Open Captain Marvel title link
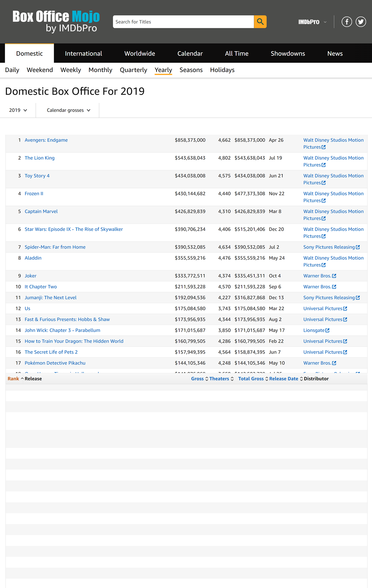 pos(41,211)
